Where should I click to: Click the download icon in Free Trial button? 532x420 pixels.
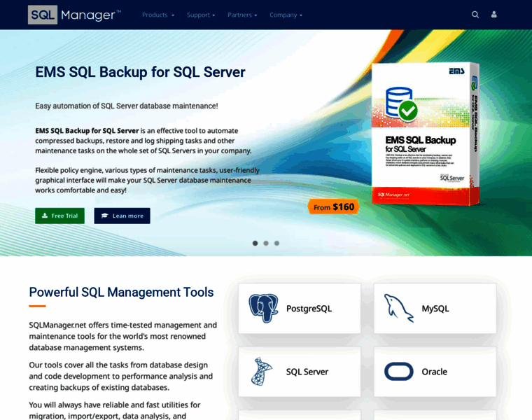(44, 216)
